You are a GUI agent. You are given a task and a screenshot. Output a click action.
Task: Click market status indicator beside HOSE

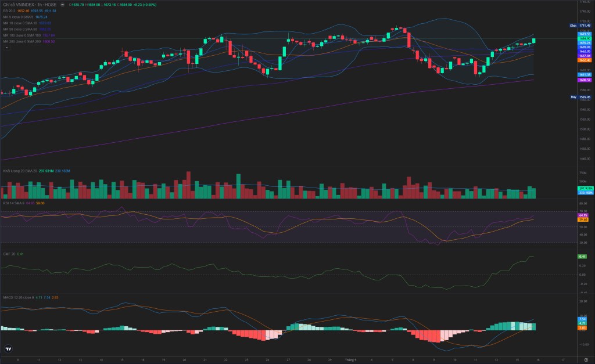pyautogui.click(x=63, y=5)
